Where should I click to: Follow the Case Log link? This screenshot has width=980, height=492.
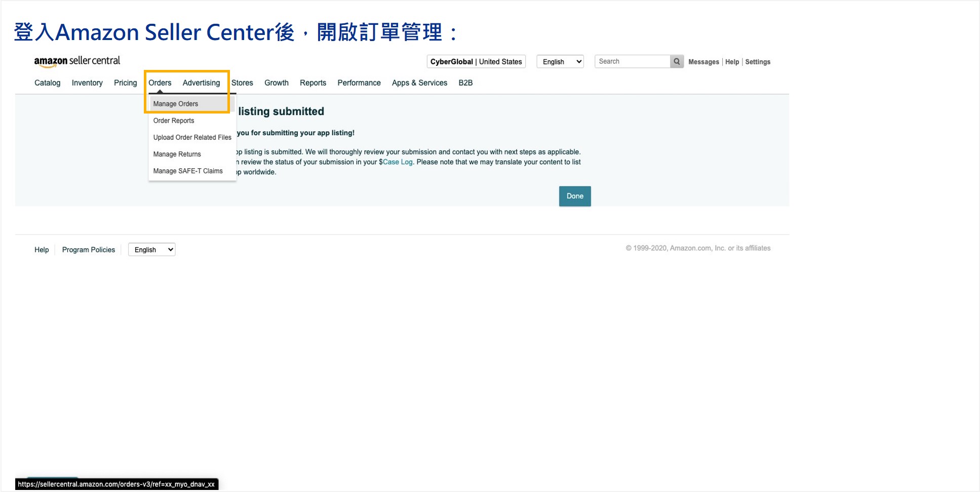(x=398, y=162)
